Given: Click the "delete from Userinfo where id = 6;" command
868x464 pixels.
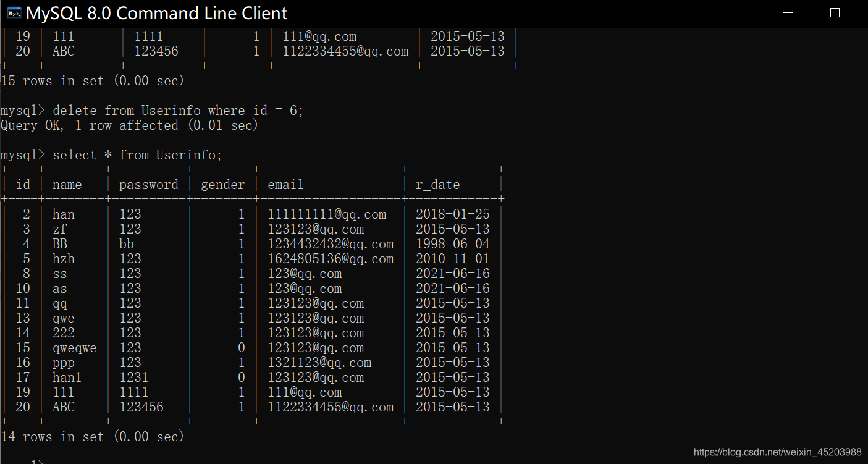Looking at the screenshot, I should point(178,111).
